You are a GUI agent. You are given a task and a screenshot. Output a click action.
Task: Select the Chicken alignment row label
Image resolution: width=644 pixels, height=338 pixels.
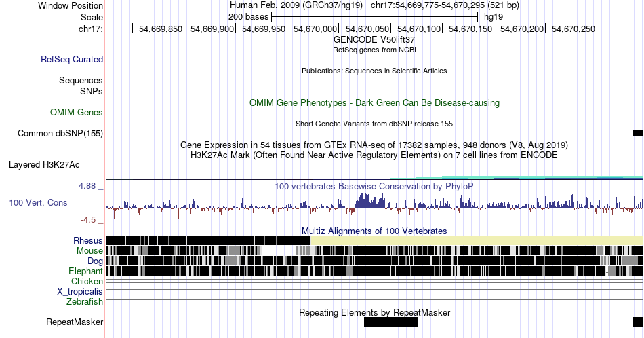click(x=87, y=281)
